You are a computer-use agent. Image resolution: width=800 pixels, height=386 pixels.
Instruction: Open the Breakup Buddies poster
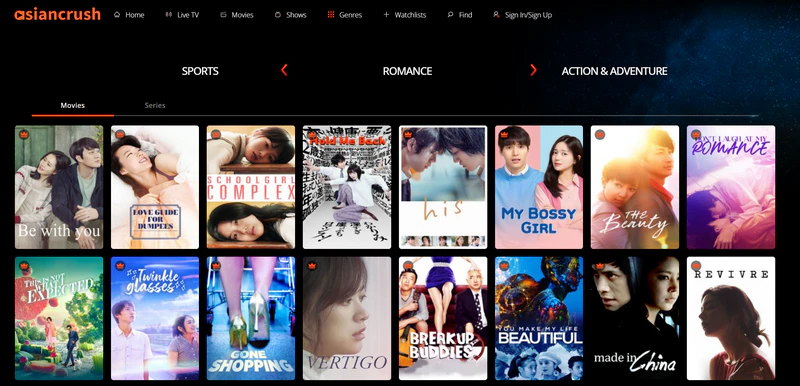tap(443, 318)
